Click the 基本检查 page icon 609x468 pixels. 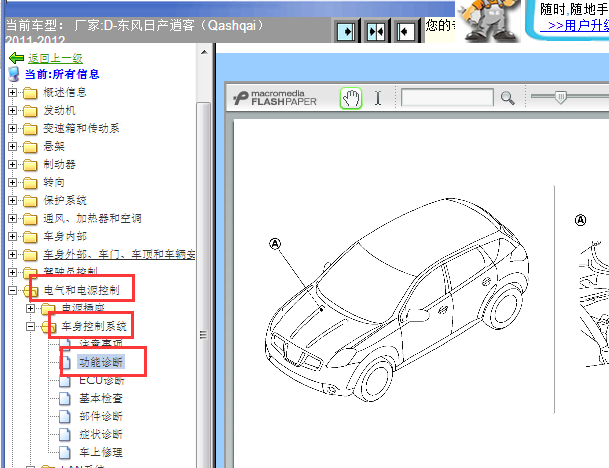(65, 398)
